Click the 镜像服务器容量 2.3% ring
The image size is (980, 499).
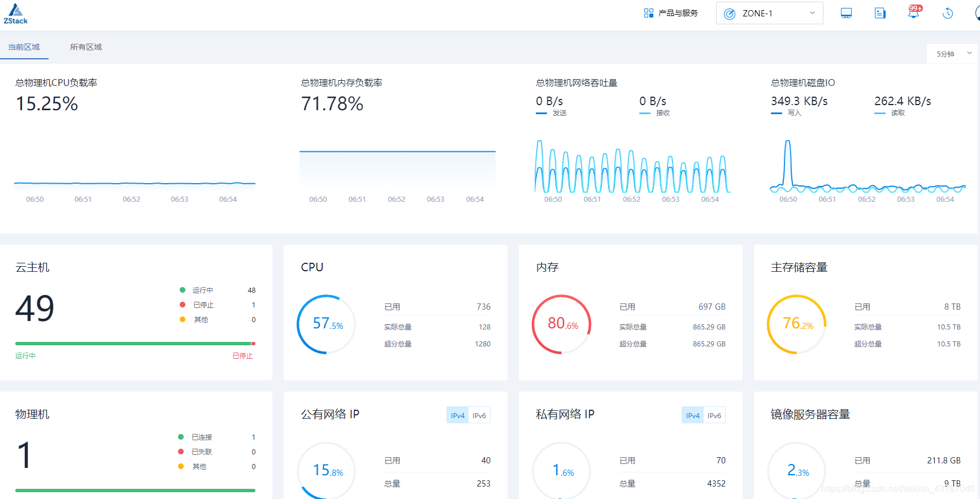pos(797,470)
